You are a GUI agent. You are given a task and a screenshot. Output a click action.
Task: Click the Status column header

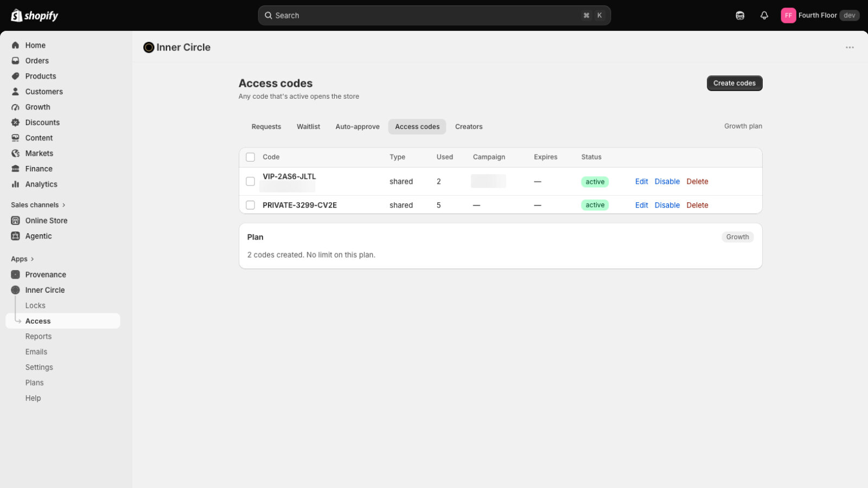click(x=591, y=157)
